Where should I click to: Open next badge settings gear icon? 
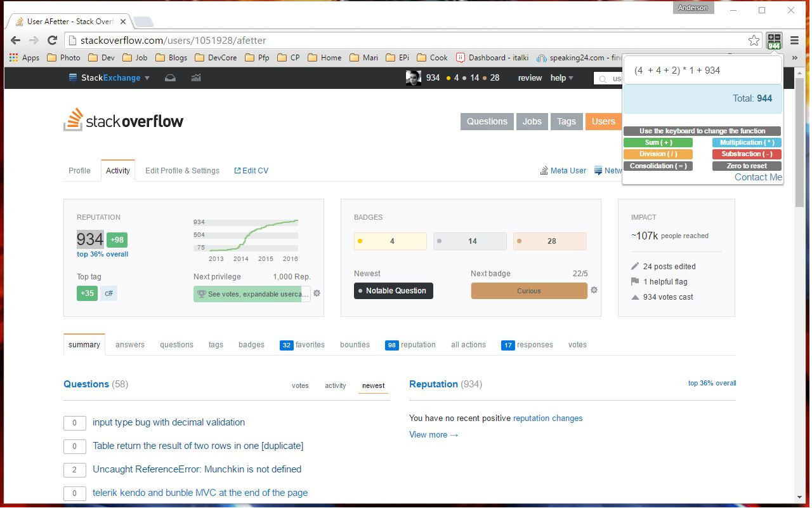[594, 290]
